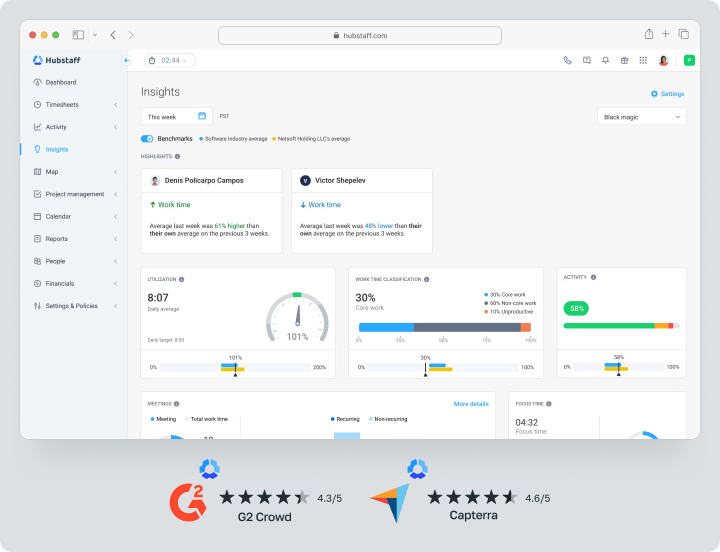Expand the Project management chevron
The width and height of the screenshot is (720, 552).
[116, 194]
